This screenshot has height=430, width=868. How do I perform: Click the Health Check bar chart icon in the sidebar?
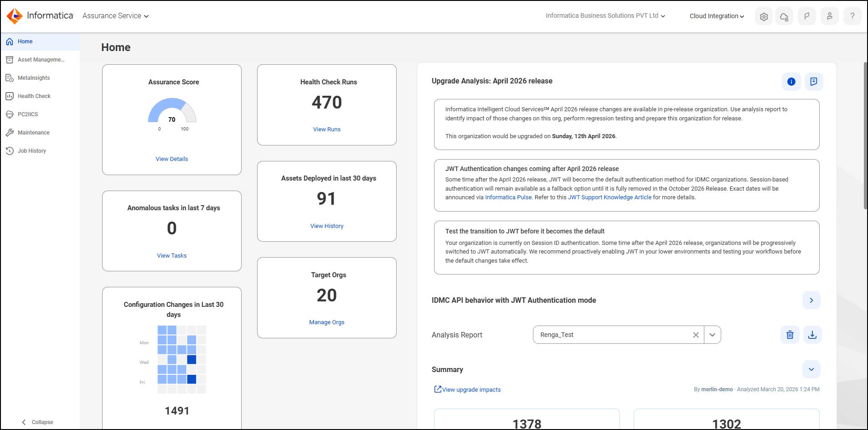point(10,96)
